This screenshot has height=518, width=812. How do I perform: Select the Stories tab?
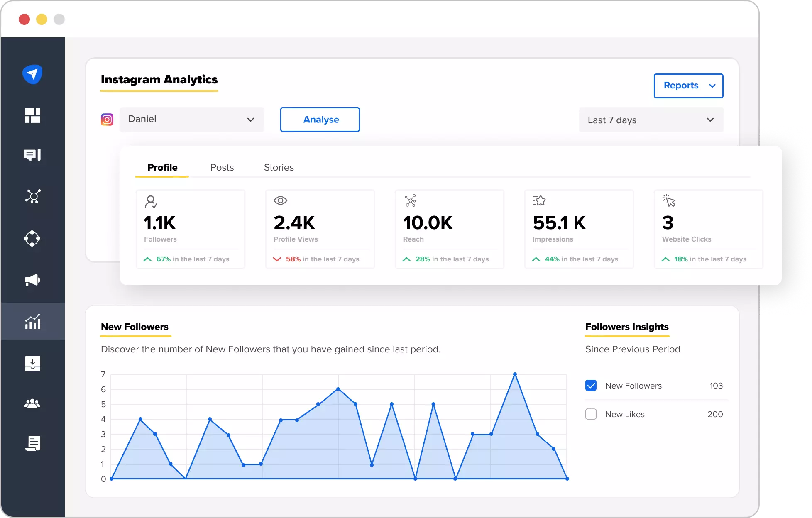279,167
